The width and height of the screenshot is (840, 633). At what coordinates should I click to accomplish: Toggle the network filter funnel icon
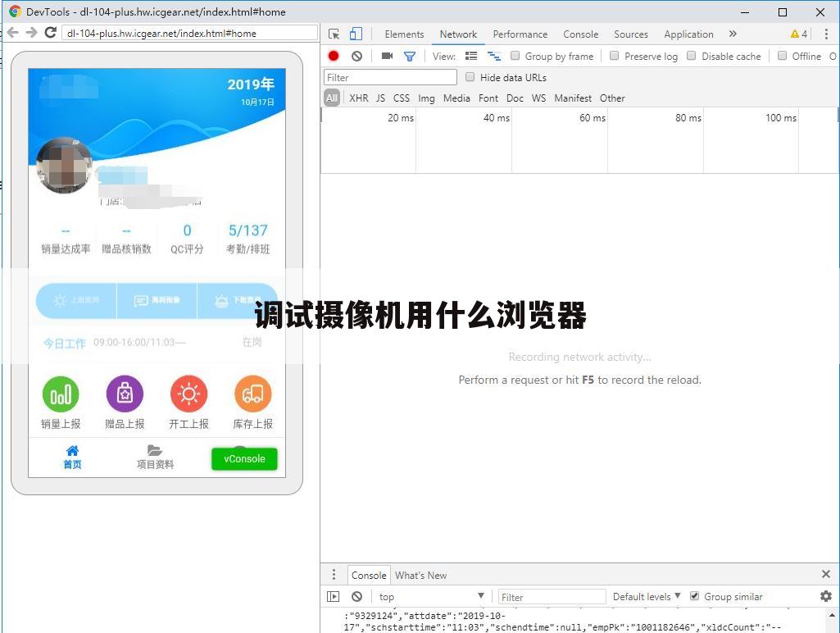(410, 57)
